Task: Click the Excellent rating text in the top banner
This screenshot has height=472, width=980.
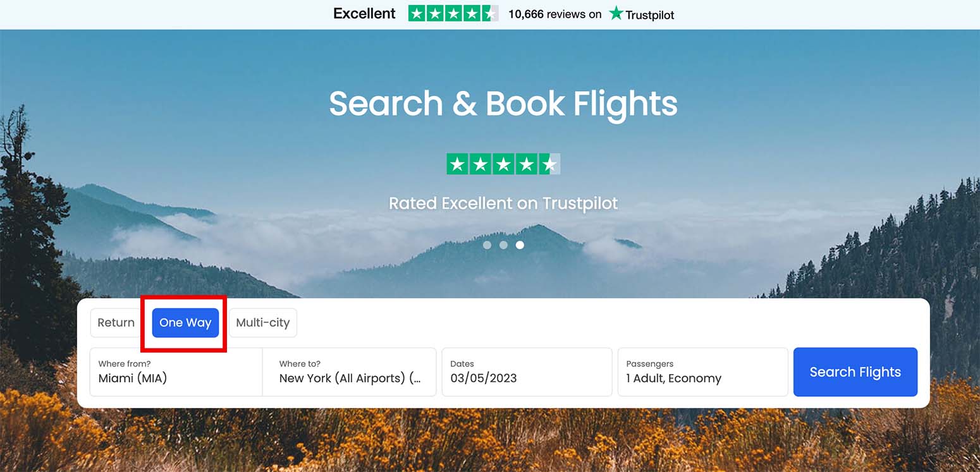Action: (x=364, y=13)
